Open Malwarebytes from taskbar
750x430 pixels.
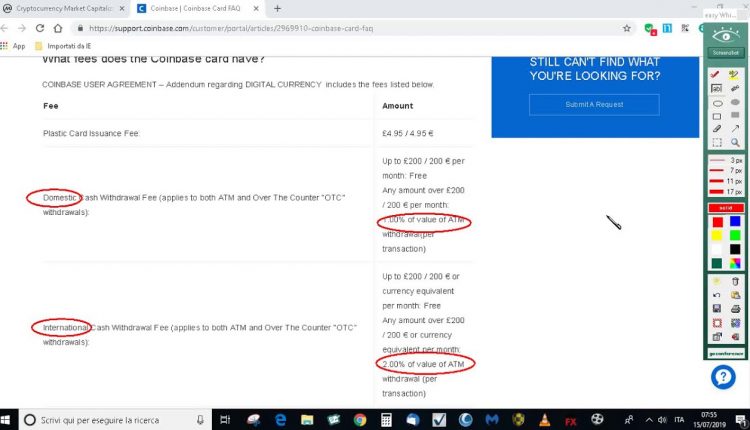492,420
